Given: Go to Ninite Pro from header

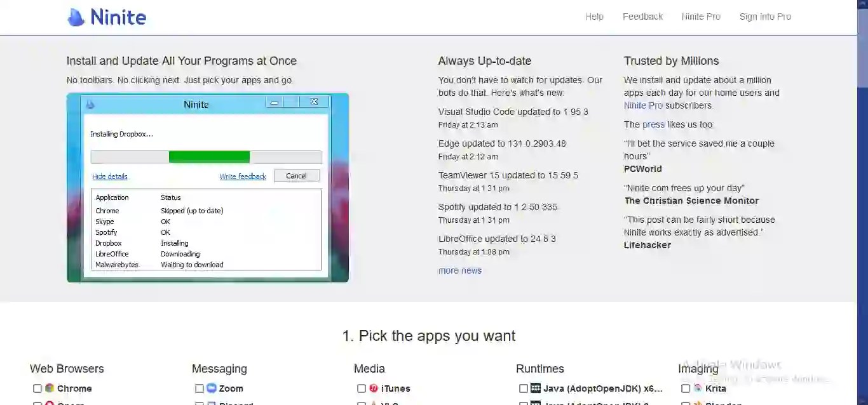Looking at the screenshot, I should coord(701,17).
